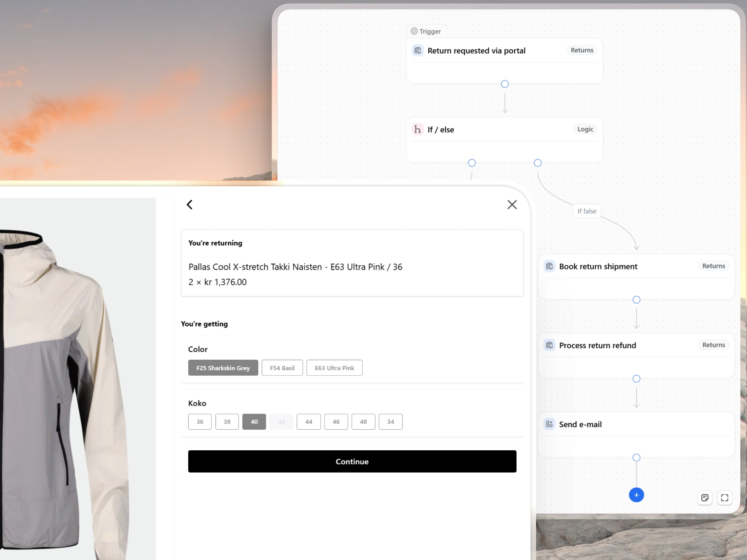This screenshot has width=747, height=560.
Task: Add a sticky note to the canvas
Action: point(705,498)
